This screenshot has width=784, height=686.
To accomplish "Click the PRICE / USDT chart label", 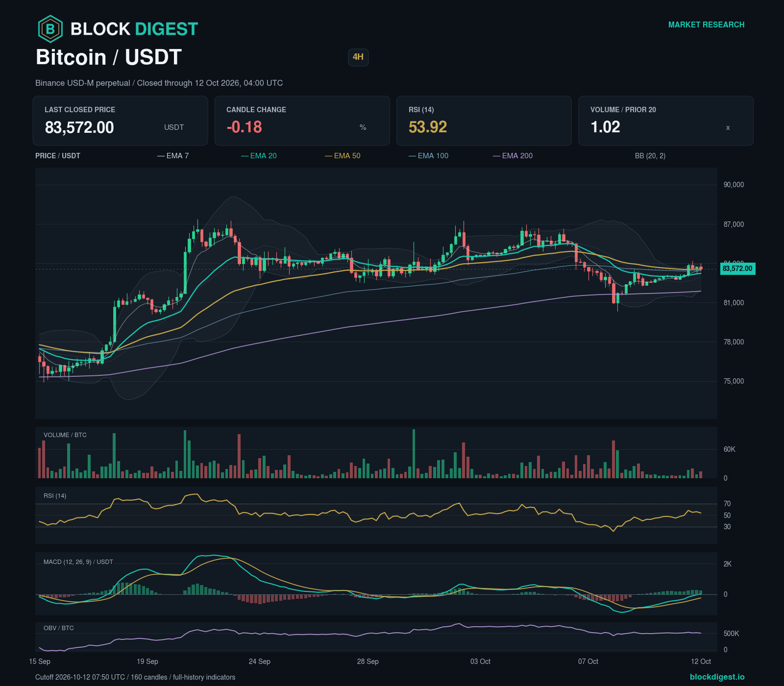I will (x=58, y=156).
